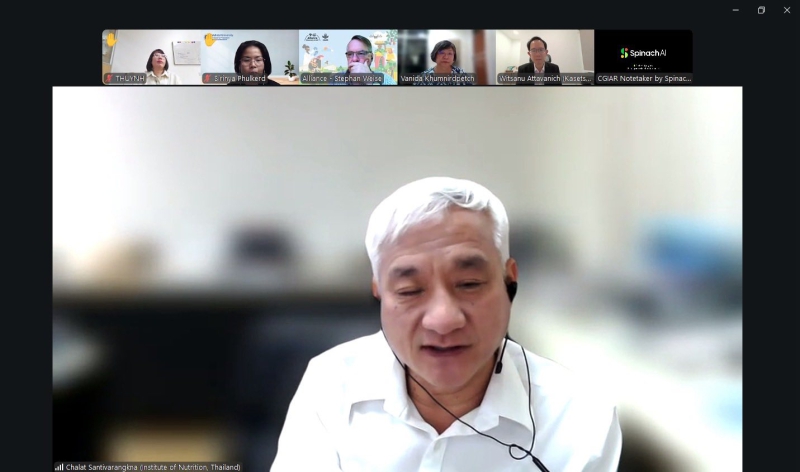The height and width of the screenshot is (472, 800).
Task: Click the signal strength icon beside Chalat's name
Action: [59, 466]
